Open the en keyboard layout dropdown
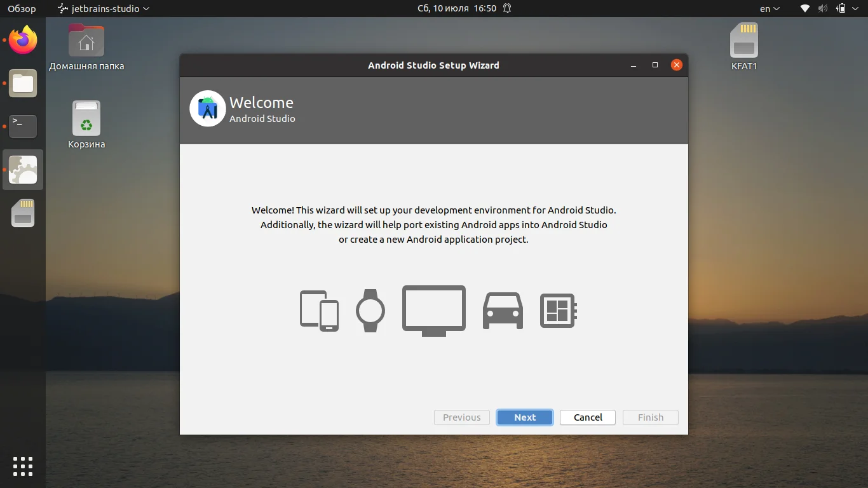Viewport: 868px width, 488px height. pyautogui.click(x=770, y=8)
